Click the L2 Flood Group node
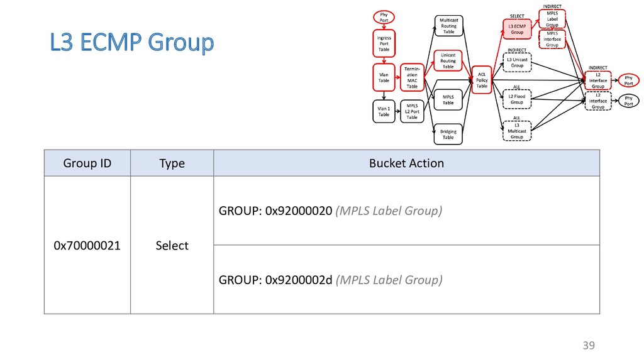644x362 pixels. (516, 99)
